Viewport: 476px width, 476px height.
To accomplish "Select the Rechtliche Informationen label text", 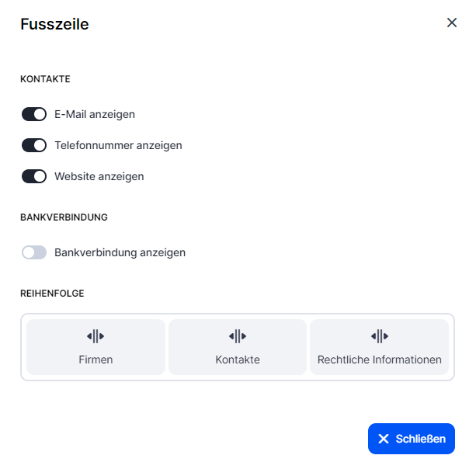I will (379, 360).
